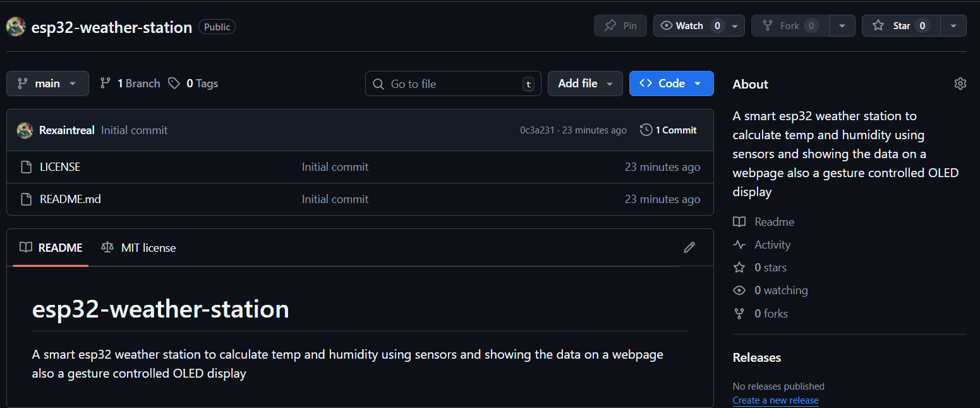Click the branch icon beside 1 Branch
This screenshot has height=408, width=980.
106,83
